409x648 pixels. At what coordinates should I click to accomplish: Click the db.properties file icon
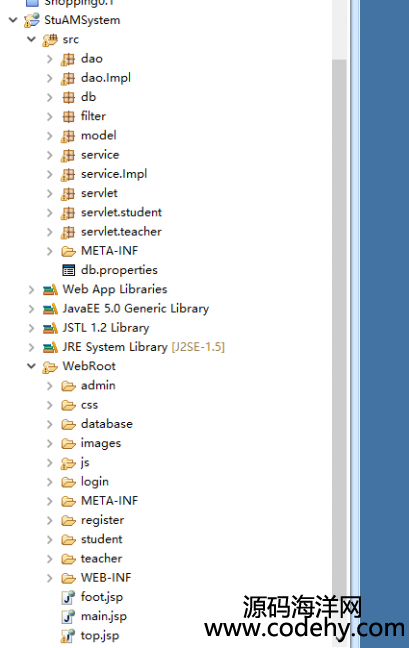click(68, 270)
